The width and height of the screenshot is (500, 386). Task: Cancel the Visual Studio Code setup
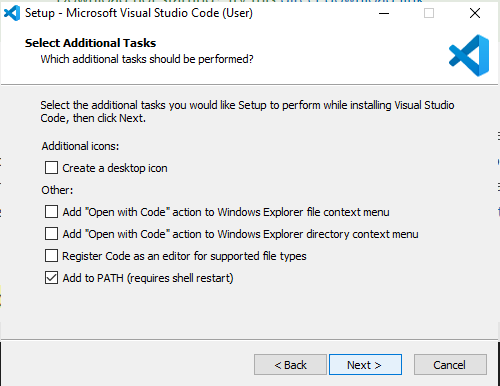click(x=450, y=365)
